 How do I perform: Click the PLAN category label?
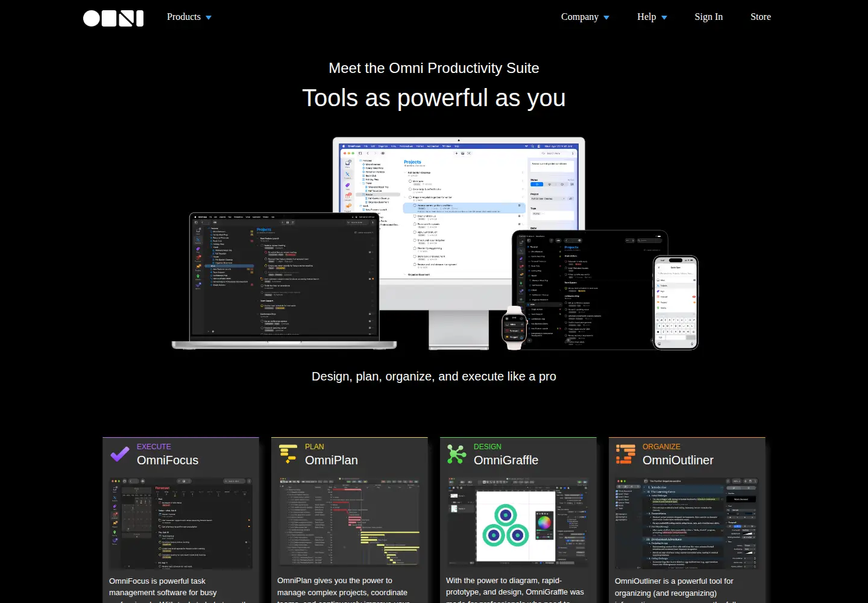click(315, 447)
